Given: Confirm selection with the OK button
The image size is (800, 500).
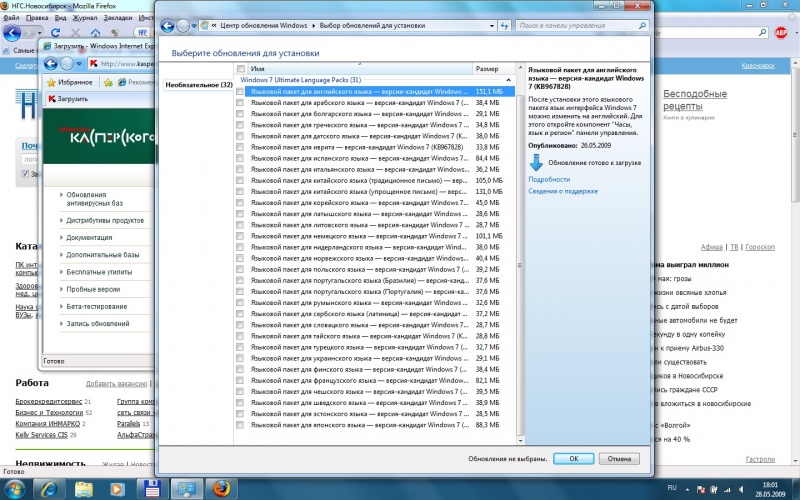Looking at the screenshot, I should pyautogui.click(x=573, y=459).
